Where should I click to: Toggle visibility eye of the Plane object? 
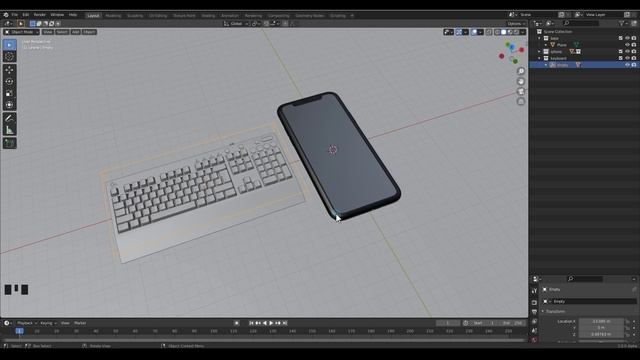[627, 45]
